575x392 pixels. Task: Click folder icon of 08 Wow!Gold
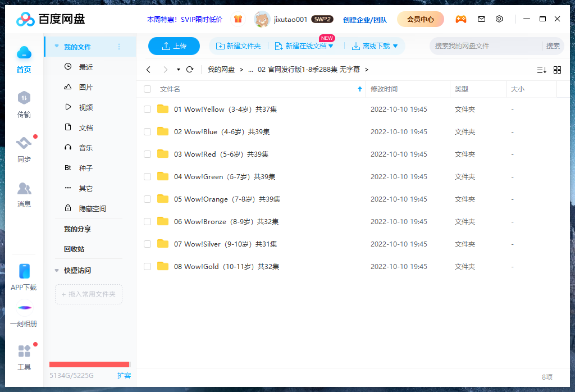163,266
